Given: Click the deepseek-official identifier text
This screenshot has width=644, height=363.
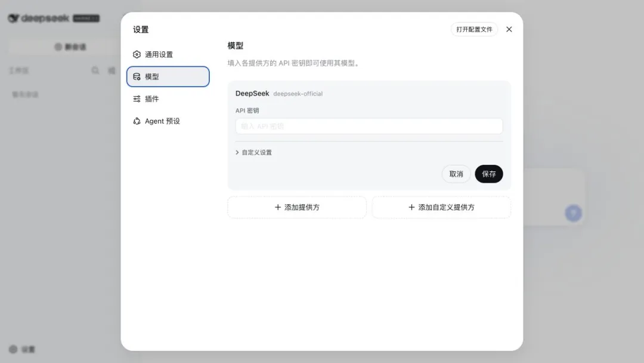Looking at the screenshot, I should click(x=298, y=94).
